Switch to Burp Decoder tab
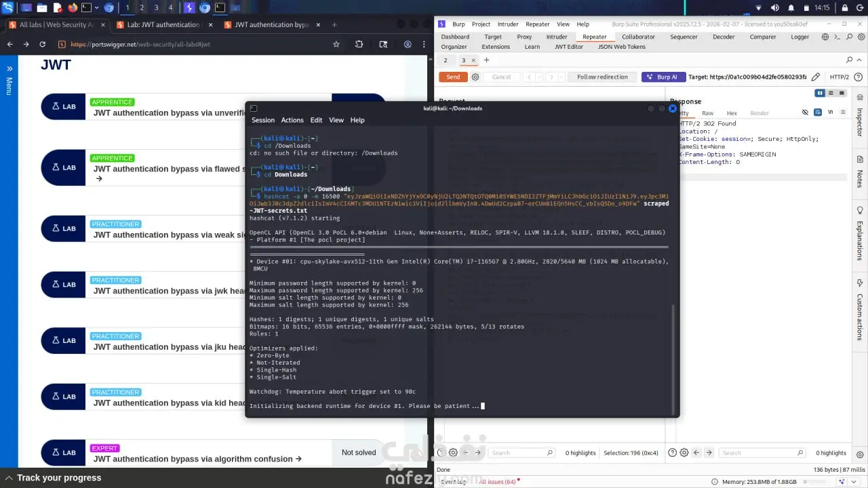This screenshot has width=868, height=488. 724,37
